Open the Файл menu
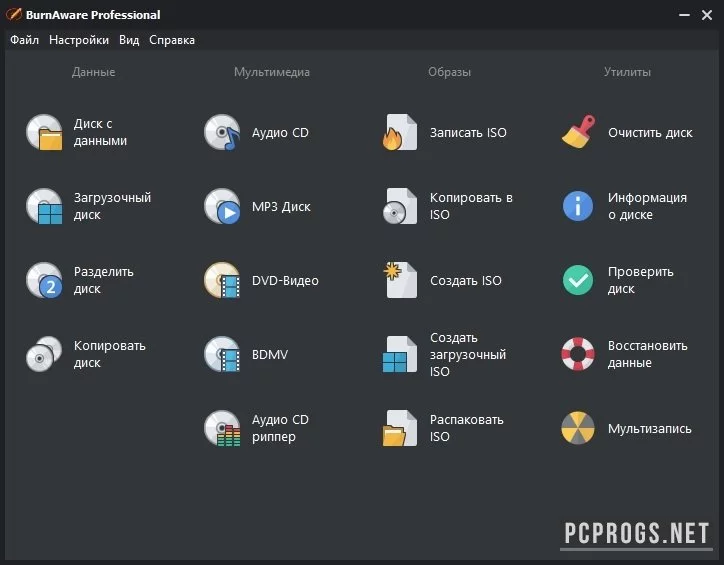 [24, 40]
